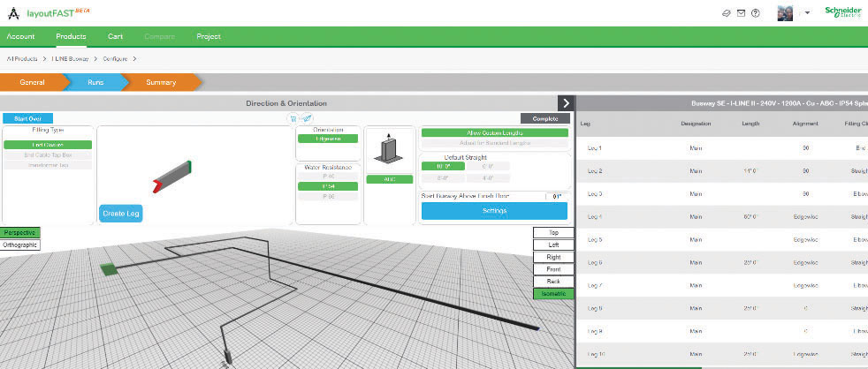This screenshot has width=868, height=369.
Task: Select the Right view
Action: (x=553, y=257)
